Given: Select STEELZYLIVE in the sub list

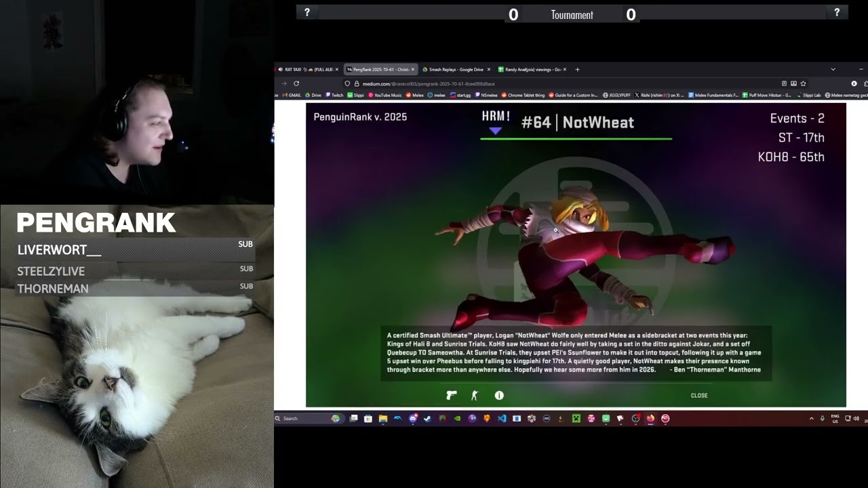Looking at the screenshot, I should coord(136,270).
